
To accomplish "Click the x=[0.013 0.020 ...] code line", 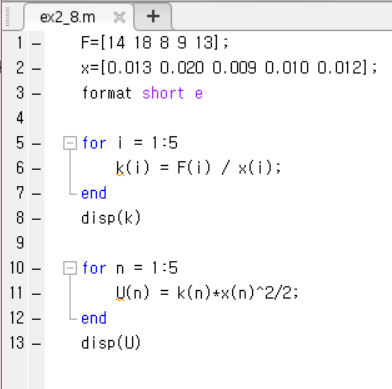I will coord(229,68).
